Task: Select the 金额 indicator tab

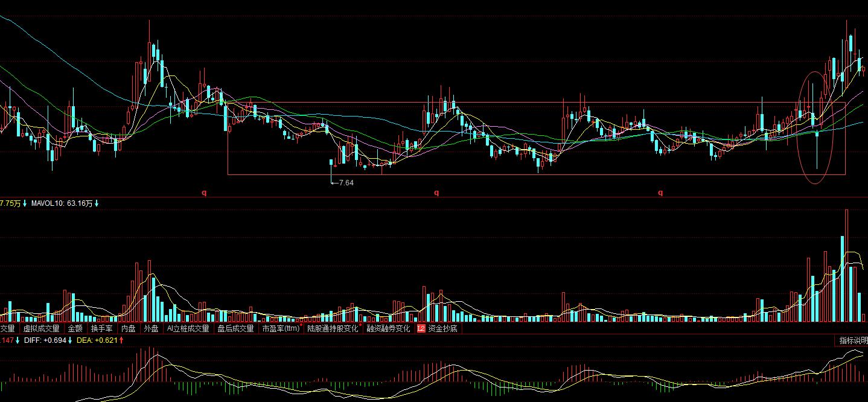Action: 75,329
